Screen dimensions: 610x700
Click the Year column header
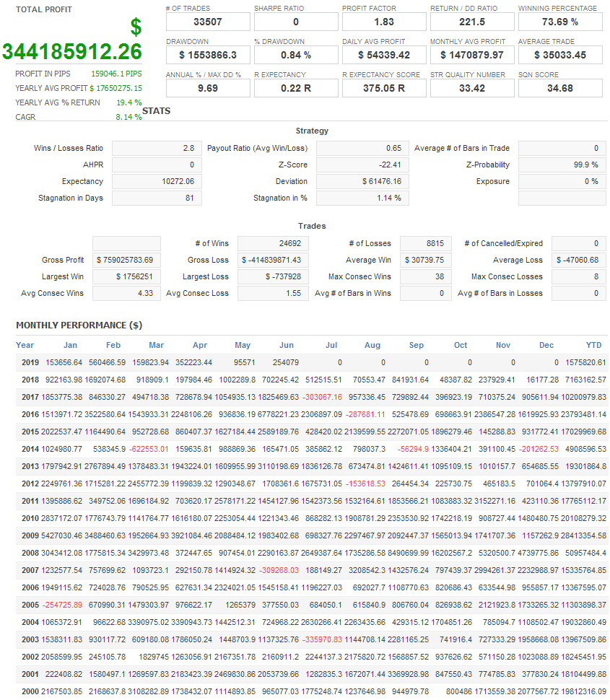(25, 345)
